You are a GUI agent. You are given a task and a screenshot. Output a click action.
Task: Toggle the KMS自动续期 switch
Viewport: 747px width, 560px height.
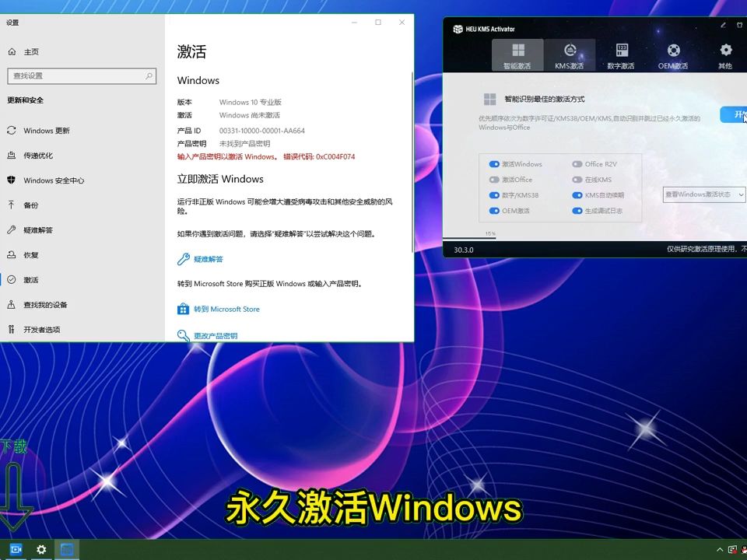point(577,195)
